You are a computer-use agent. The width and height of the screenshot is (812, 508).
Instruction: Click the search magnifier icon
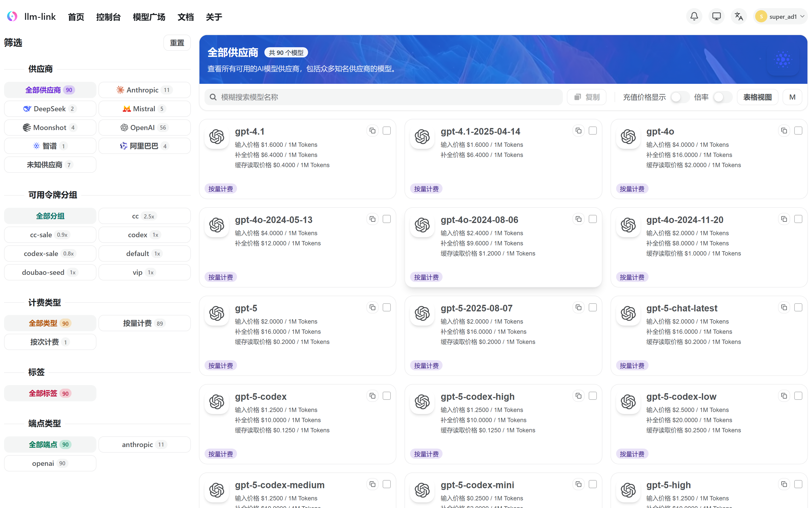tap(213, 97)
